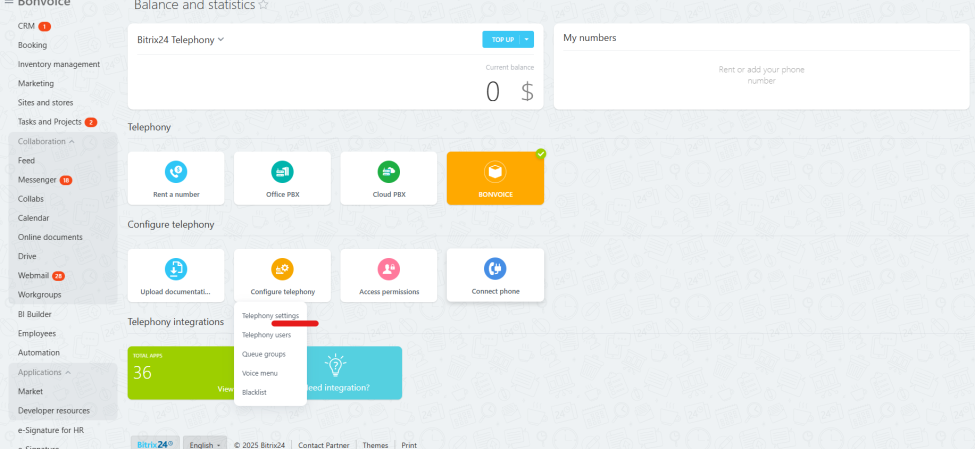975x449 pixels.
Task: Open the Office PBX tile icon
Action: [282, 172]
